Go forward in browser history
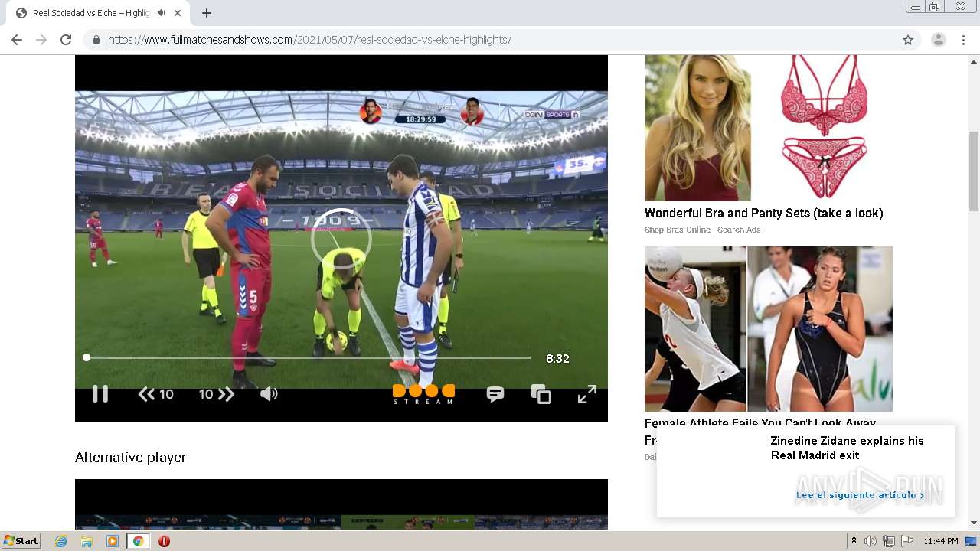Image resolution: width=980 pixels, height=551 pixels. pyautogui.click(x=41, y=40)
